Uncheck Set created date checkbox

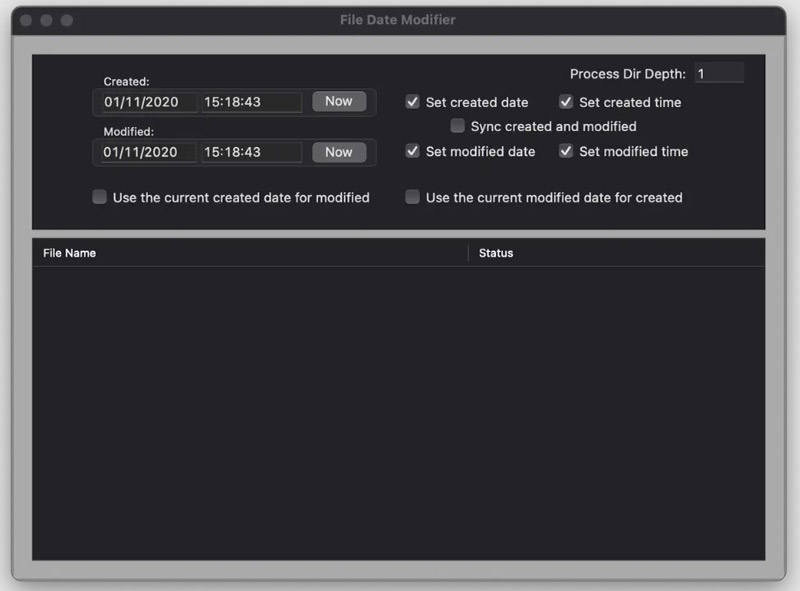(412, 102)
